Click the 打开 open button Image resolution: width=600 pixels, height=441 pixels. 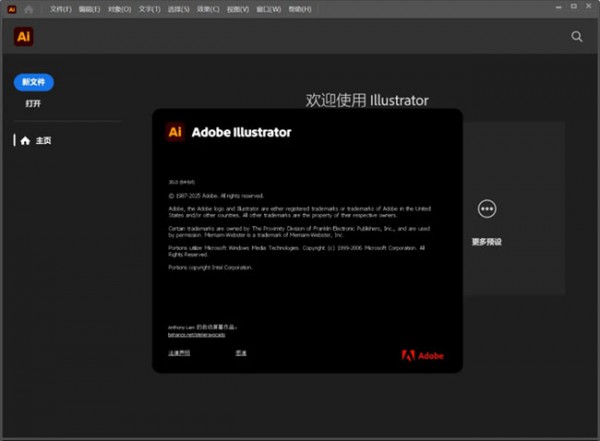pos(33,103)
